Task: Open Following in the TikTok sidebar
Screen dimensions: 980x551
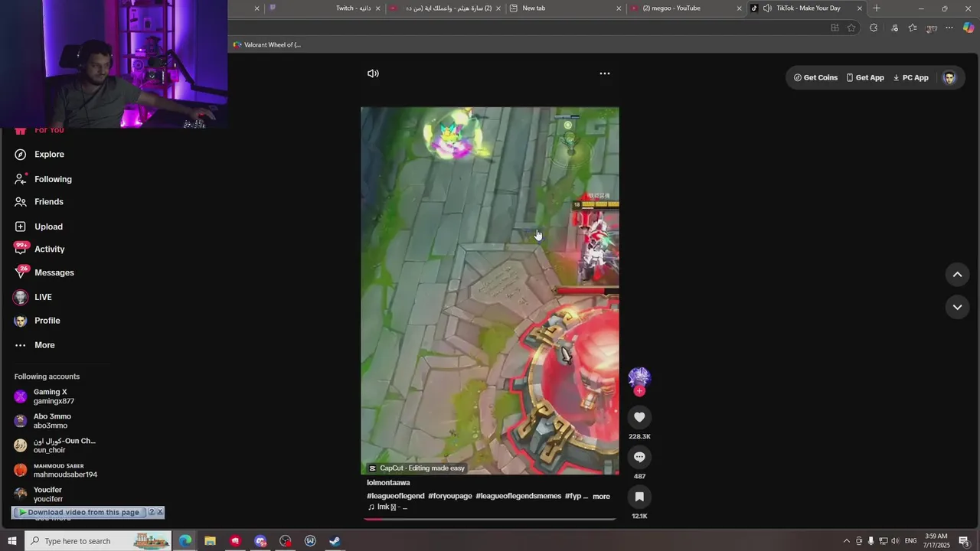Action: pos(43,179)
